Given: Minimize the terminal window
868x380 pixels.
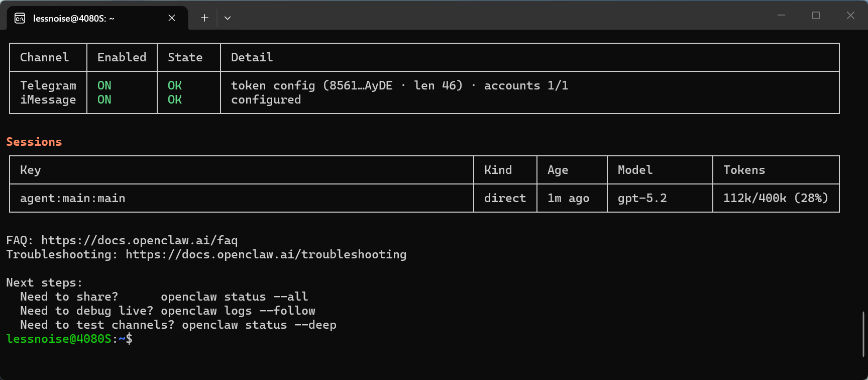Looking at the screenshot, I should tap(781, 16).
